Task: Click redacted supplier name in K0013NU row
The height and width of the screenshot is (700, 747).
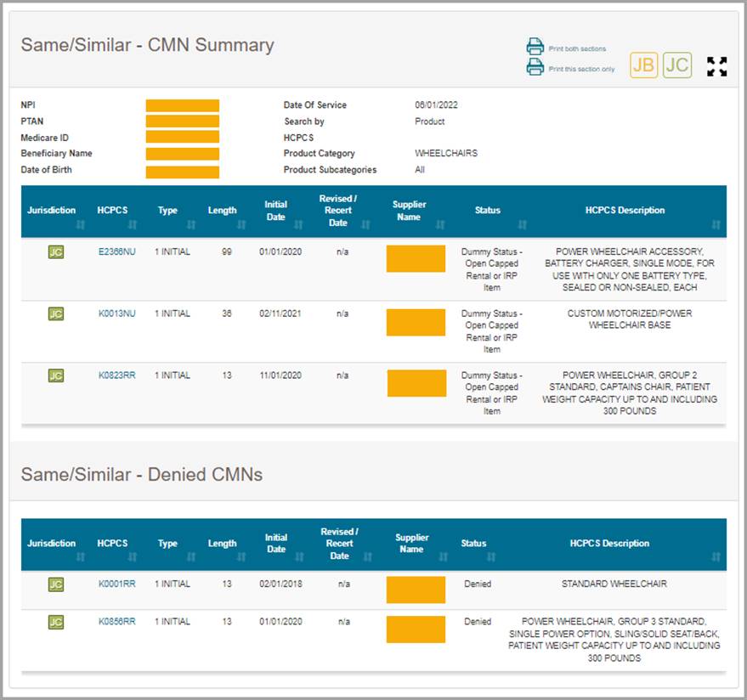Action: [x=416, y=321]
